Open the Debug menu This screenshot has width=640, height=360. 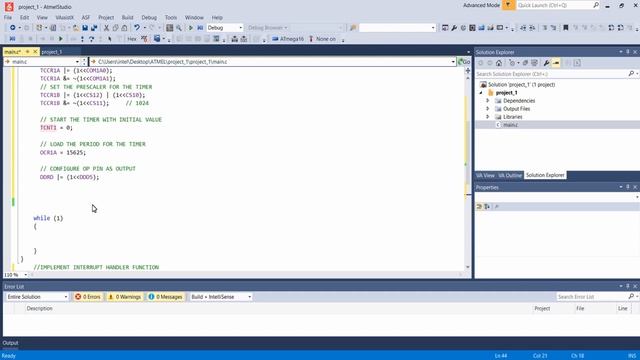pyautogui.click(x=149, y=18)
